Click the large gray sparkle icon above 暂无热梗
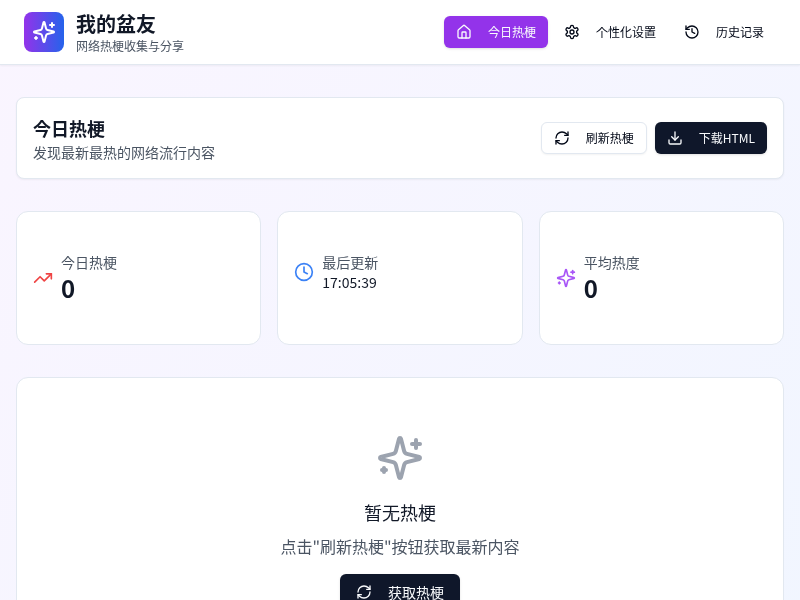800x600 pixels. tap(400, 458)
